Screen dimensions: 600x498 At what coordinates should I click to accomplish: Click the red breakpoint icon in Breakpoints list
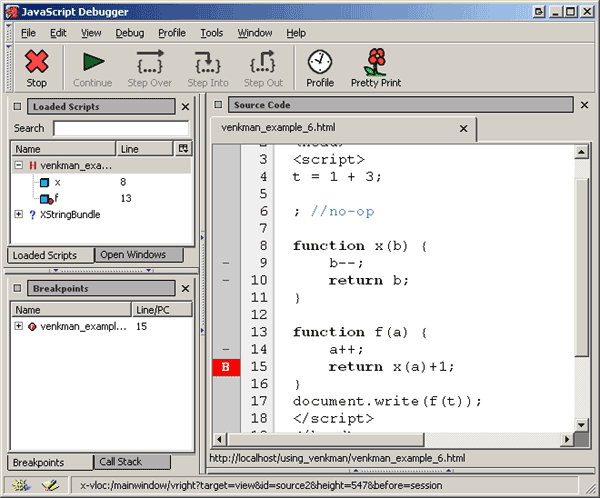pyautogui.click(x=32, y=327)
